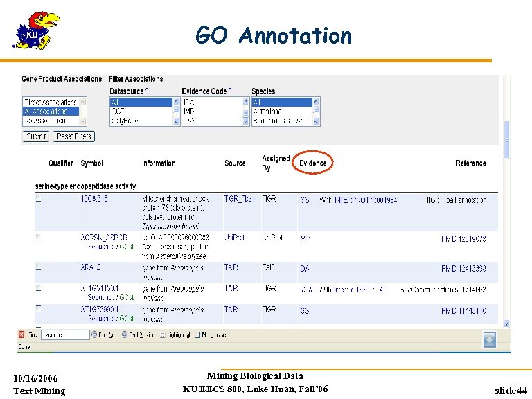The image size is (532, 399).
Task: Open the TAIR source link in the ARA12 row
Action: pos(231,267)
